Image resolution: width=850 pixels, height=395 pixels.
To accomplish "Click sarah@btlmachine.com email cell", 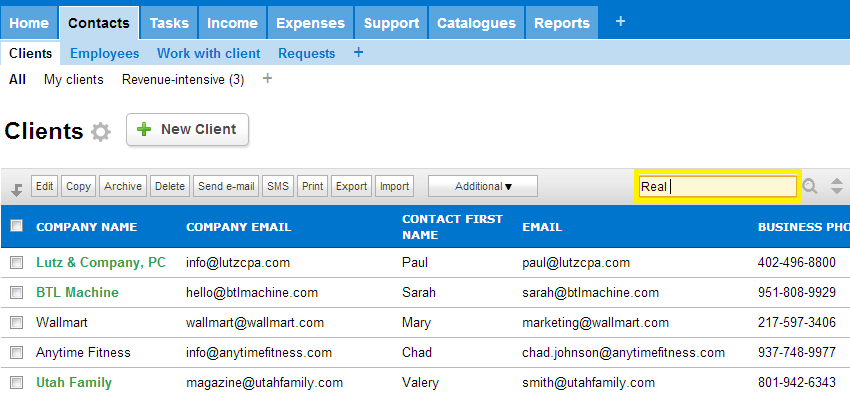I will coord(590,293).
